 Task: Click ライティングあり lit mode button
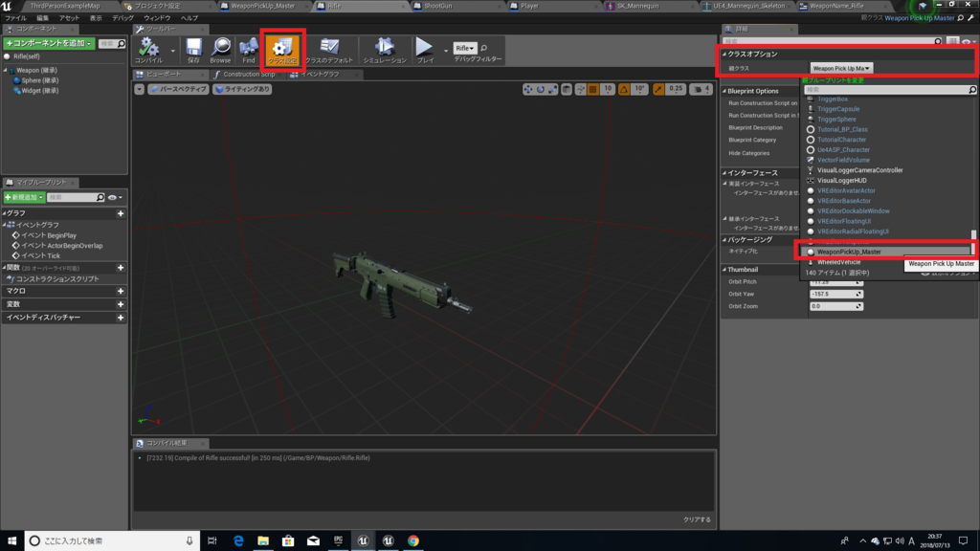[x=242, y=89]
